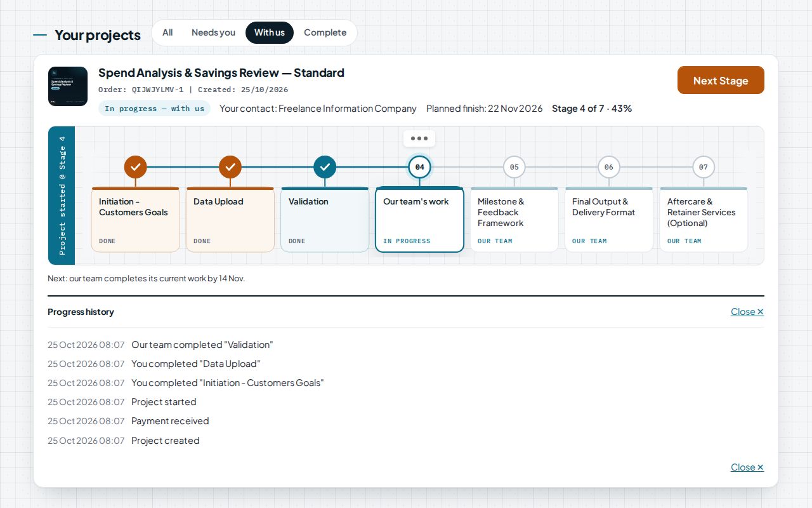The height and width of the screenshot is (508, 812).
Task: Click the Validation stage checkmark circle
Action: (x=325, y=167)
